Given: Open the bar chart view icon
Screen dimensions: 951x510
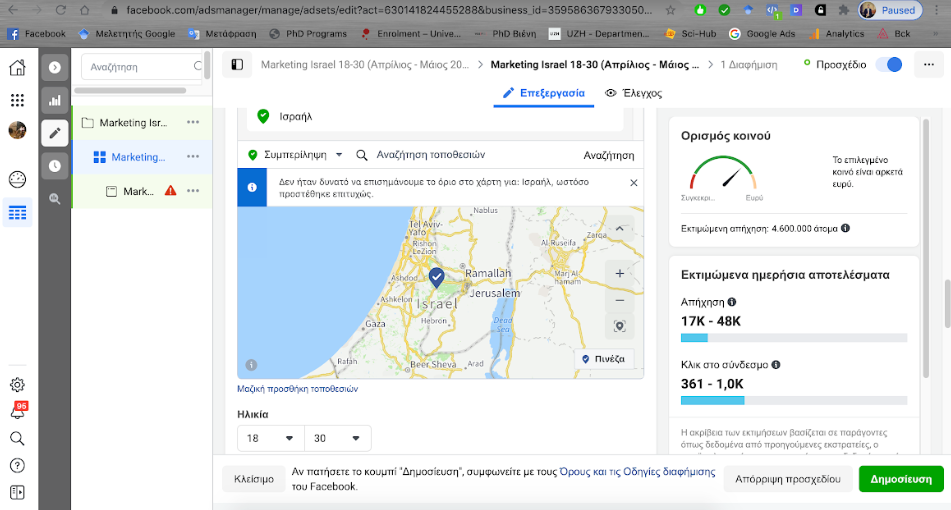Looking at the screenshot, I should 55,100.
